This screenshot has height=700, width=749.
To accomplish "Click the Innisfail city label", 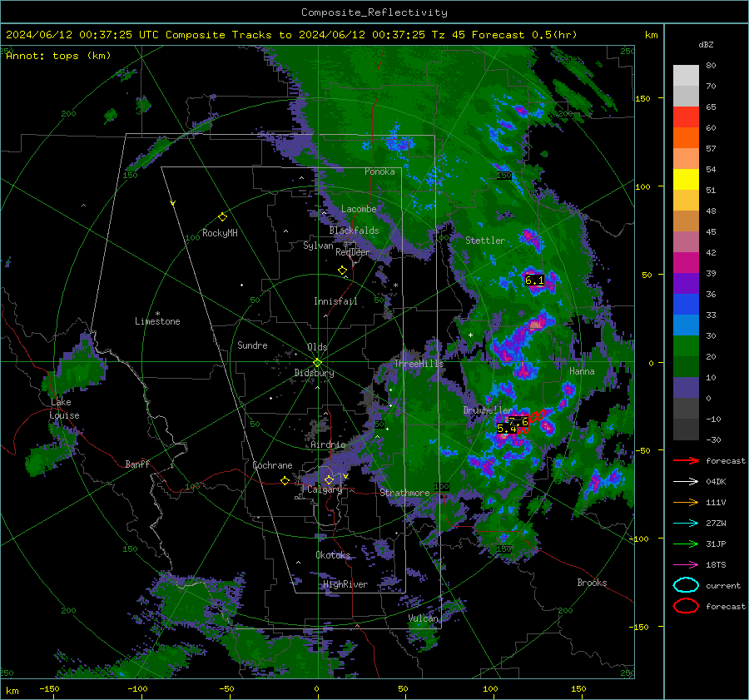I will (335, 301).
